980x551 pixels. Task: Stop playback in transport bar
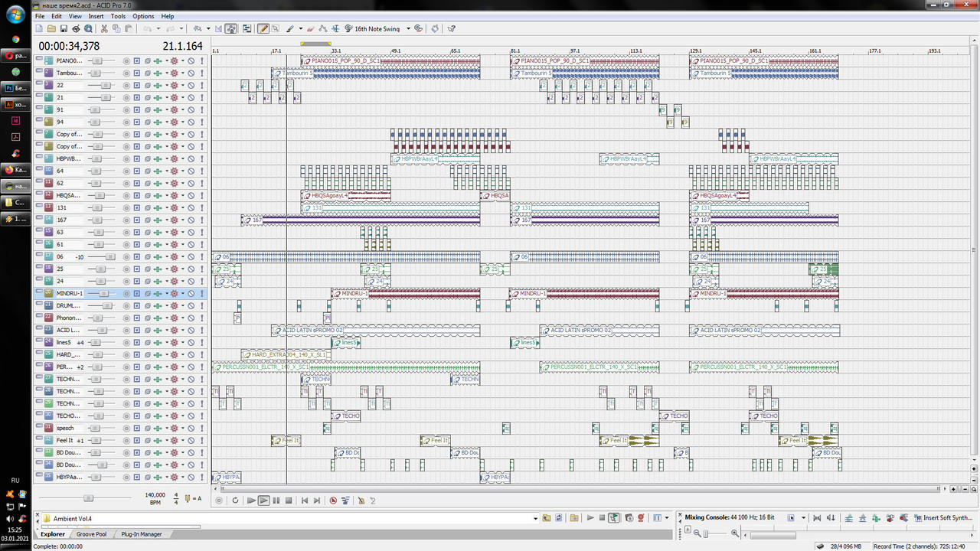[x=289, y=500]
